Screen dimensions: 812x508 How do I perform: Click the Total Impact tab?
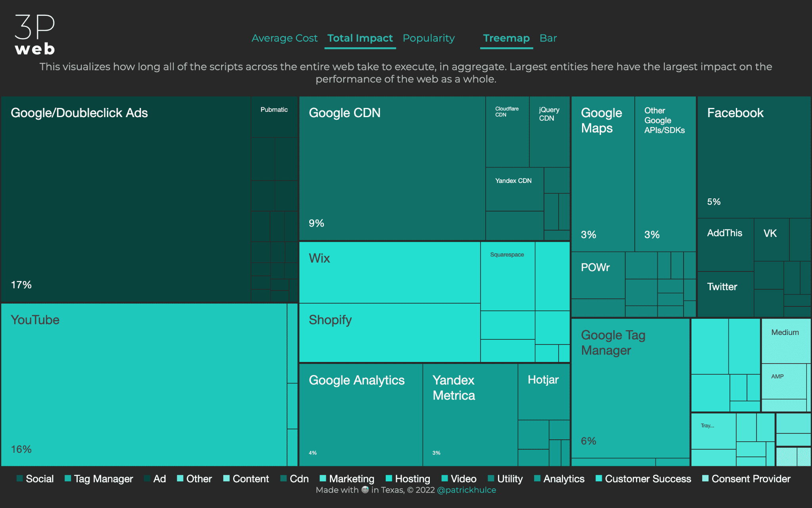tap(360, 37)
